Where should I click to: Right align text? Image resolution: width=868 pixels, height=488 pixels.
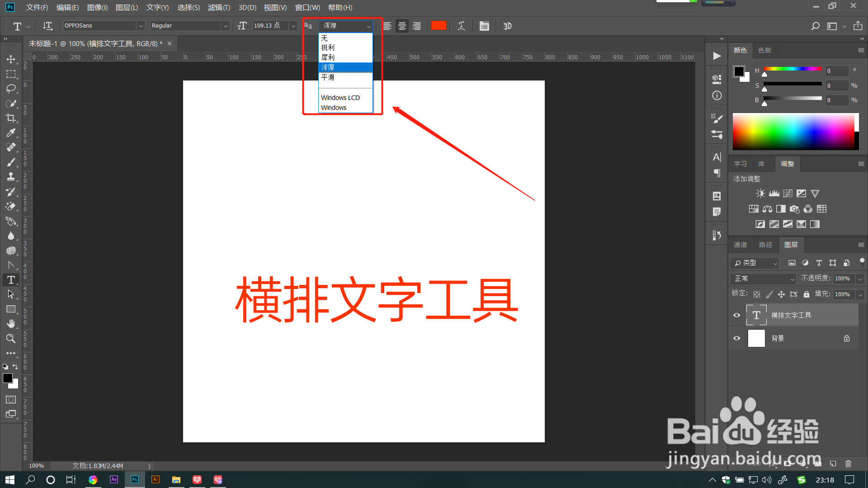(x=417, y=26)
